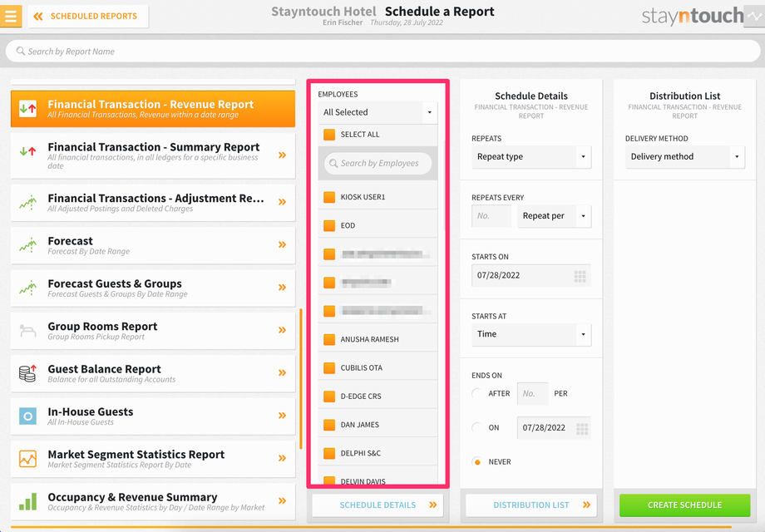Viewport: 765px width, 532px height.
Task: Open Market Segment Statistics double chevron
Action: coord(282,458)
